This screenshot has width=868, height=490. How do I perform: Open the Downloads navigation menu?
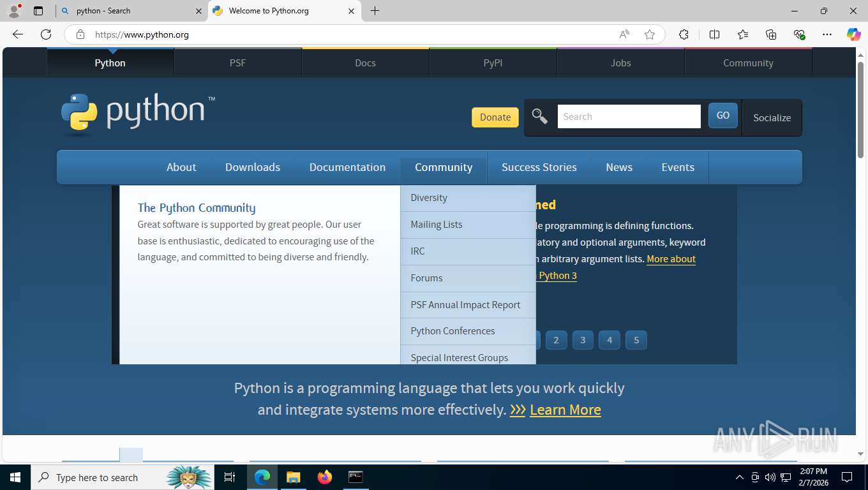(253, 167)
